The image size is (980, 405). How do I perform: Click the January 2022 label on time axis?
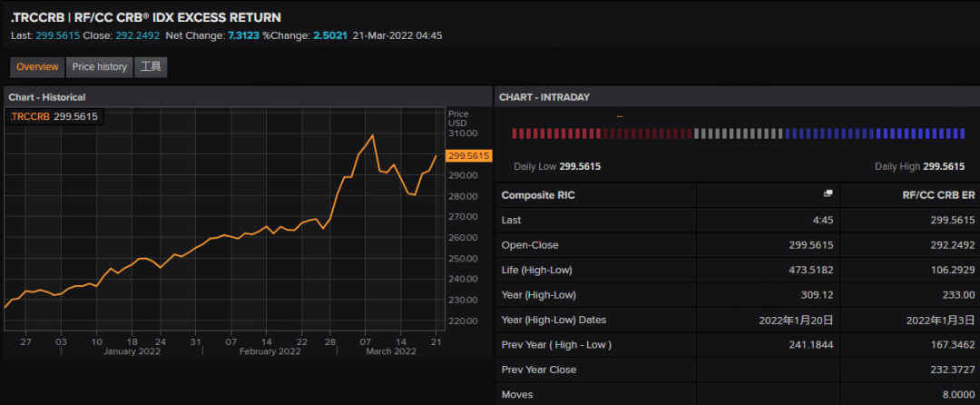click(132, 351)
